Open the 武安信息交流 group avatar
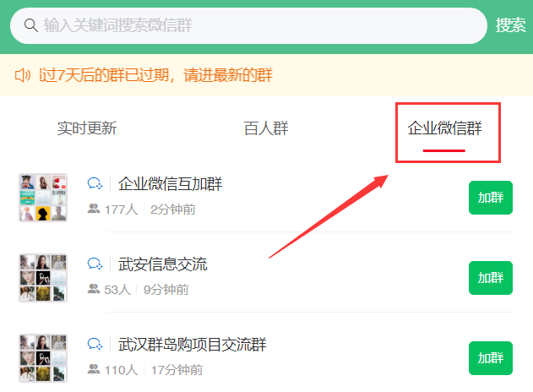Image resolution: width=533 pixels, height=392 pixels. pos(43,278)
